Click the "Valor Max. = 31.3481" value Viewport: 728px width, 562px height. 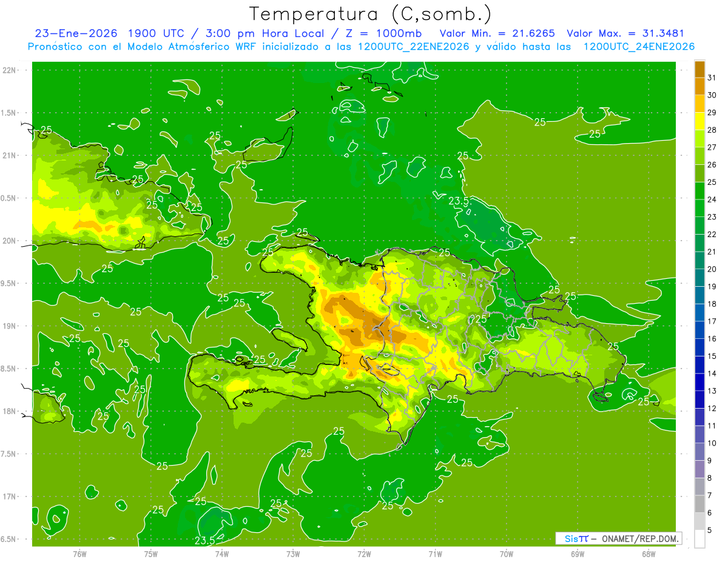[x=625, y=33]
